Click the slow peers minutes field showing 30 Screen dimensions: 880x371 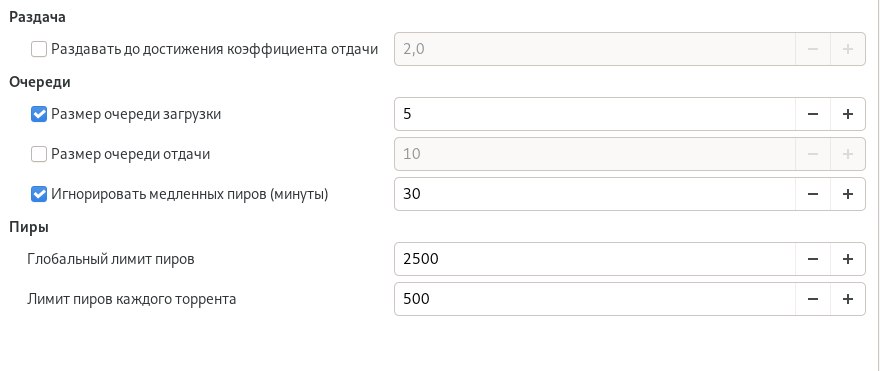(x=595, y=194)
